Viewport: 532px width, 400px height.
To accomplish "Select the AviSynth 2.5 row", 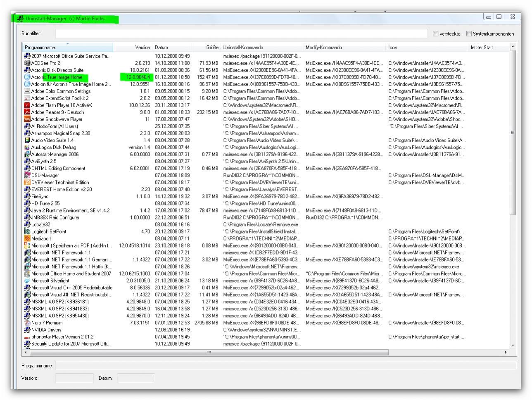I will click(x=266, y=162).
